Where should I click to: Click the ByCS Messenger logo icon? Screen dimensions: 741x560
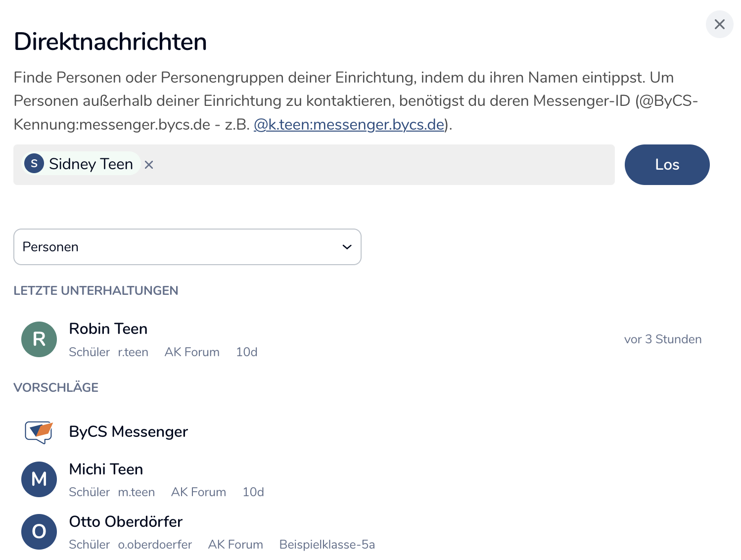(39, 432)
